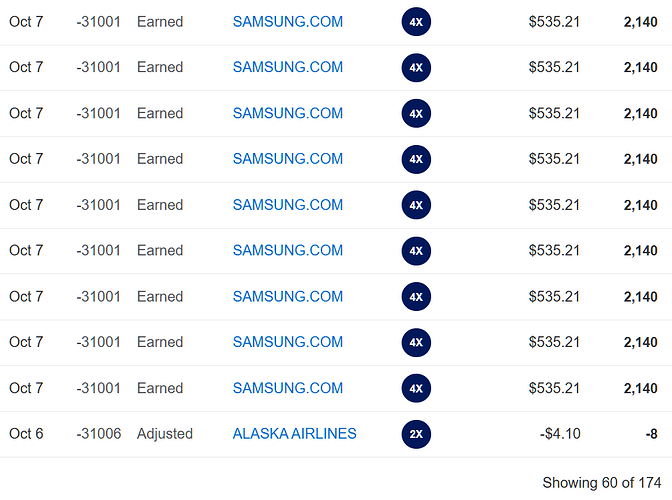Click the 4X badge in eighth Samsung row
Image resolution: width=672 pixels, height=500 pixels.
416,343
